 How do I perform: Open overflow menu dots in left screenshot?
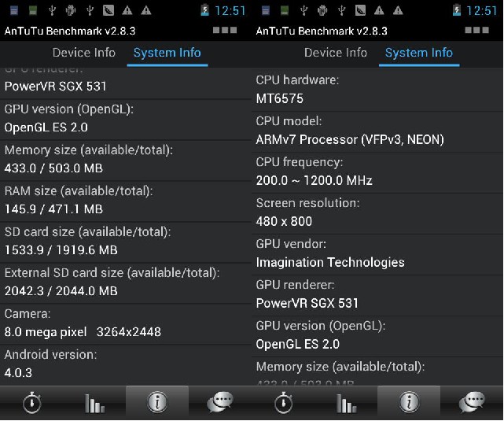click(225, 30)
